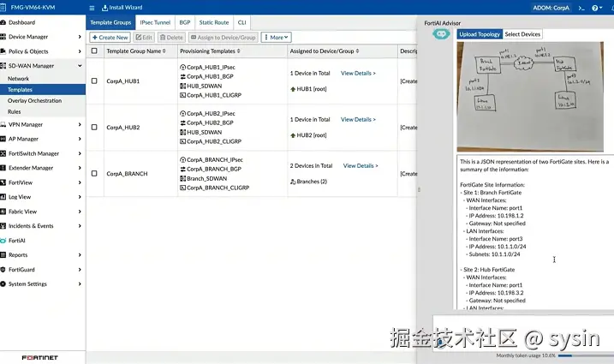The width and height of the screenshot is (614, 364).
Task: Click the VPN Manager sidebar icon
Action: click(x=3, y=124)
